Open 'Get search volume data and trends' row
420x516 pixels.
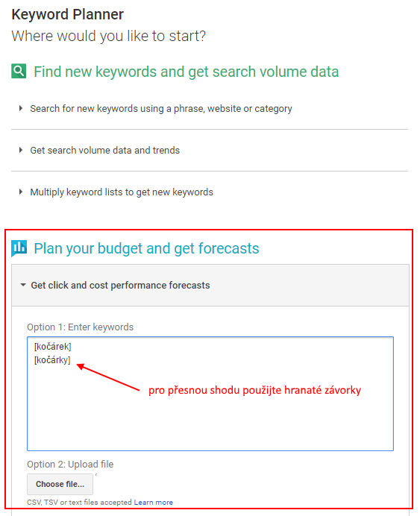click(210, 151)
